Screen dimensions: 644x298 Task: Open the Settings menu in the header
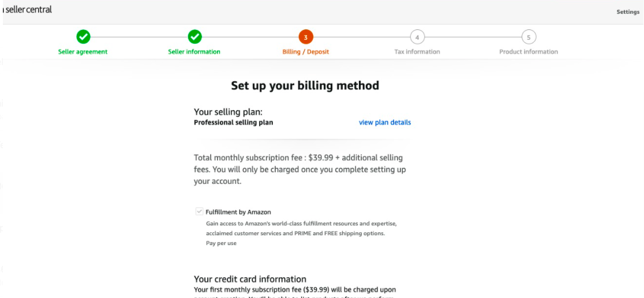pos(628,12)
